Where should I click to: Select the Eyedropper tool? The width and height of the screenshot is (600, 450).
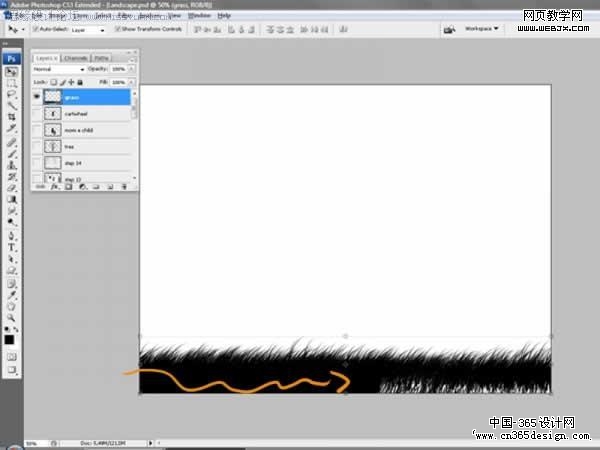[x=11, y=295]
